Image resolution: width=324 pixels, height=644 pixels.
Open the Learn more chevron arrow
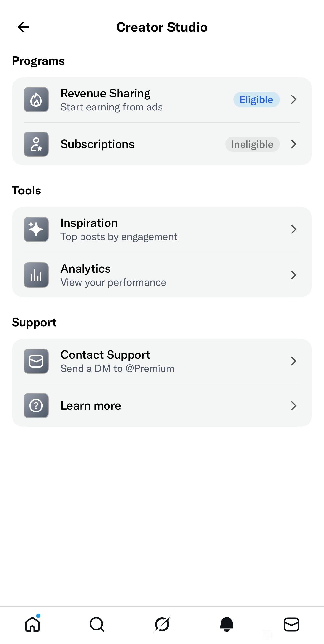tap(294, 406)
